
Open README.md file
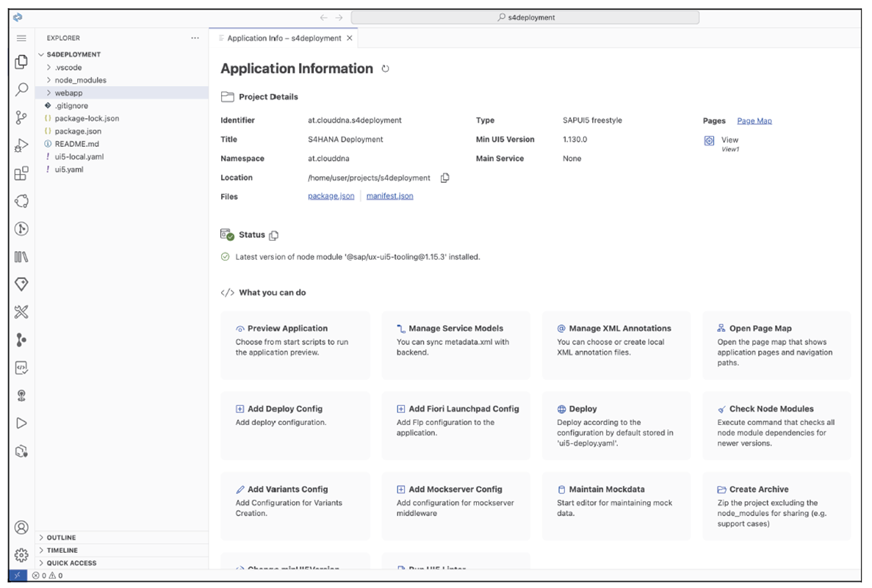(122, 144)
